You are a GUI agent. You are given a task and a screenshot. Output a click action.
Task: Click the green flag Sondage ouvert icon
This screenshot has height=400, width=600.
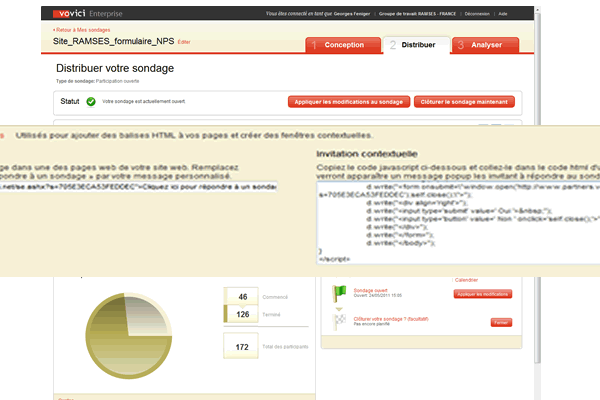tap(339, 294)
